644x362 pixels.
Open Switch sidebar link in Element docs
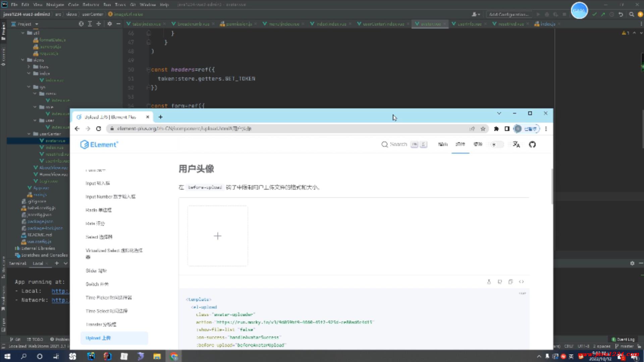pos(97,284)
